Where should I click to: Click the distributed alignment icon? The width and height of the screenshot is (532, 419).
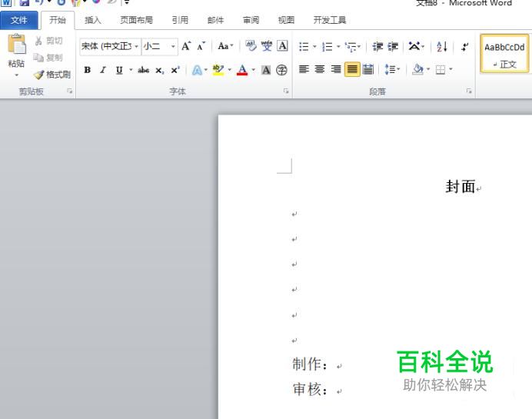[367, 69]
